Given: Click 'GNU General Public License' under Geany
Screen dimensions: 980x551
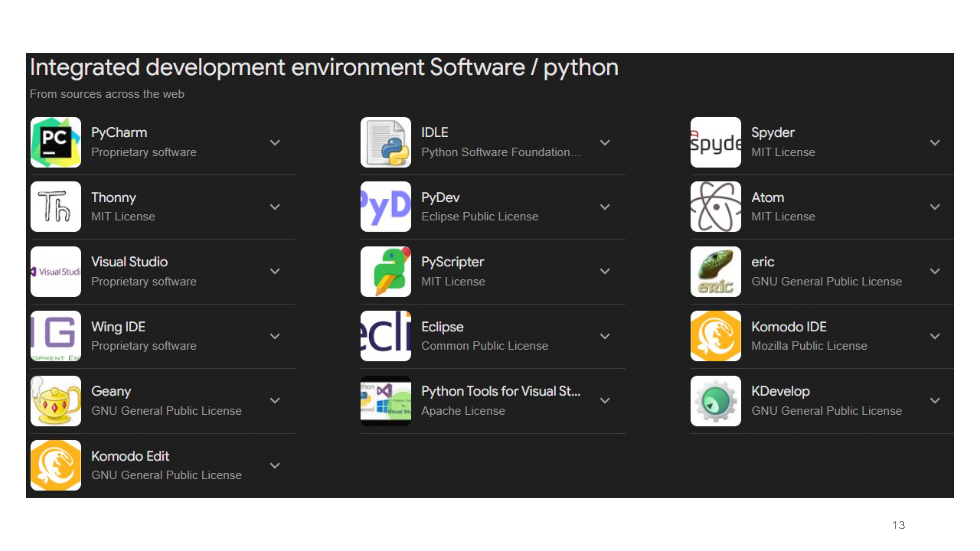Looking at the screenshot, I should pyautogui.click(x=166, y=411).
